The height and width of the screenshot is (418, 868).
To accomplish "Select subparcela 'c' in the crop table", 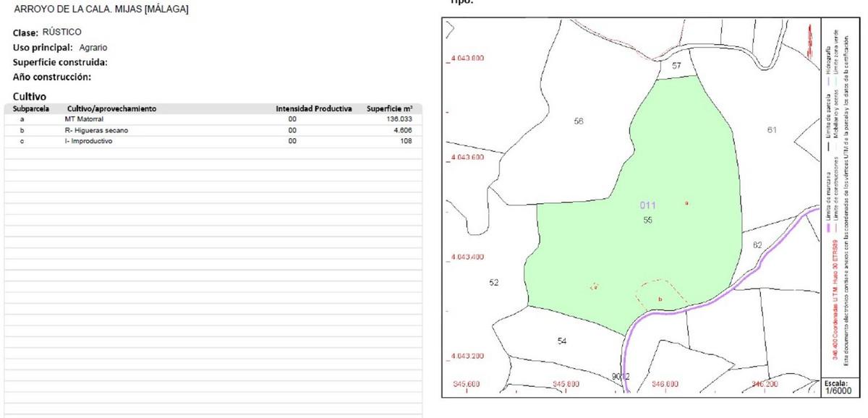I will [22, 142].
